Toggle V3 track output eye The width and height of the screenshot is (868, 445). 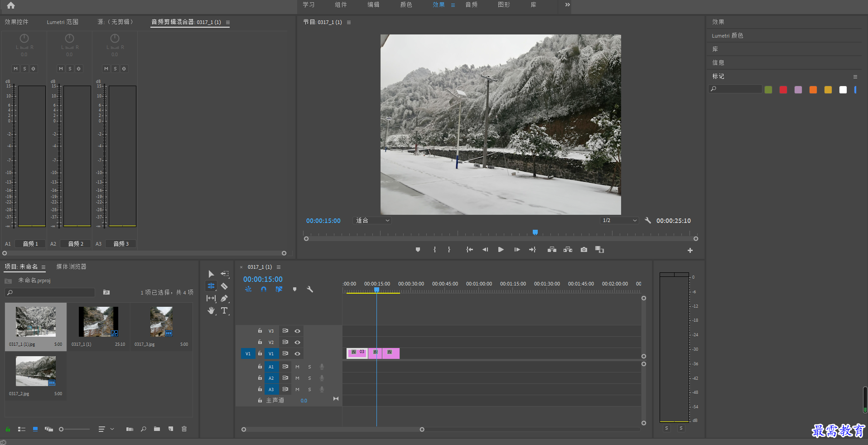click(297, 331)
